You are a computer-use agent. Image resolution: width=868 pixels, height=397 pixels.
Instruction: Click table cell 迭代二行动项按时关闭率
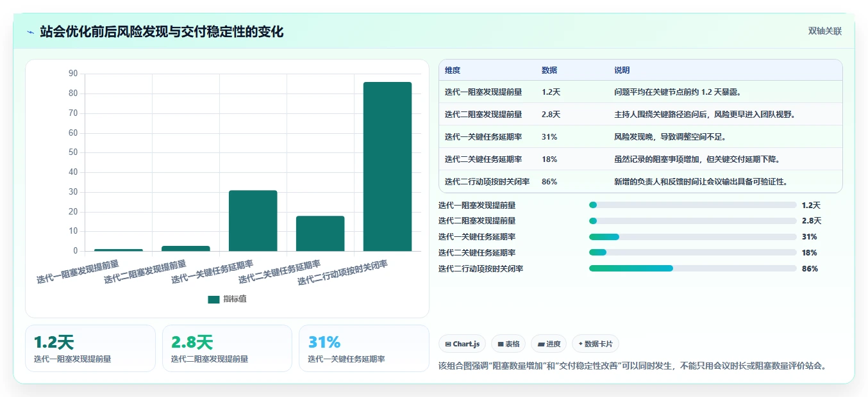click(x=487, y=182)
